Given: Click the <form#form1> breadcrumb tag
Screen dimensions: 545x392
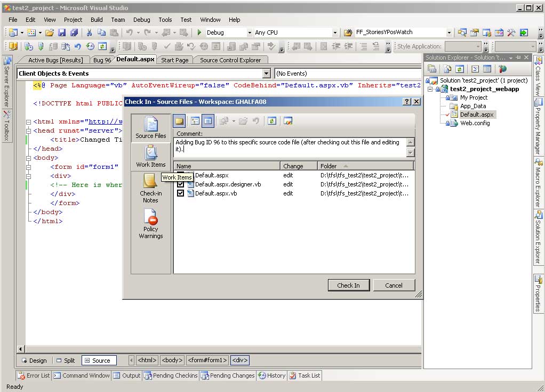Looking at the screenshot, I should [207, 360].
